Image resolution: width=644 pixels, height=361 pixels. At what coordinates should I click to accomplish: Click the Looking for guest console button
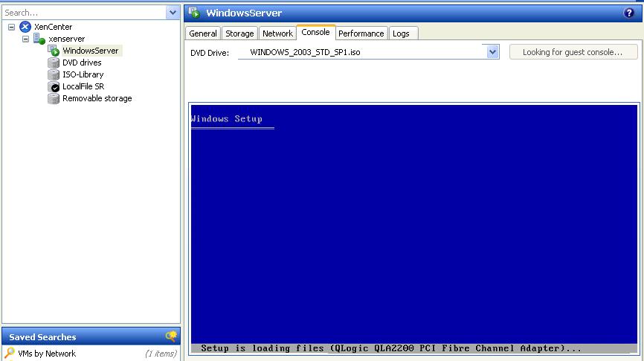(x=573, y=52)
